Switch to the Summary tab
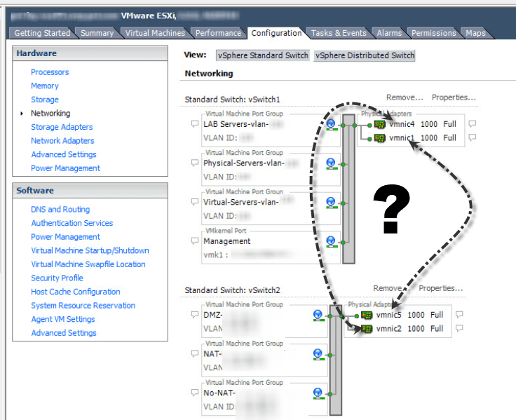 pos(97,33)
